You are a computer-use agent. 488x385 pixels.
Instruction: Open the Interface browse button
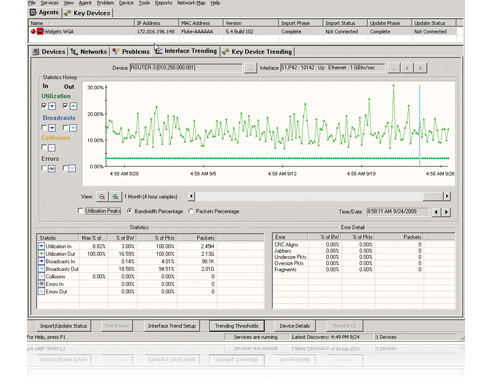[394, 68]
